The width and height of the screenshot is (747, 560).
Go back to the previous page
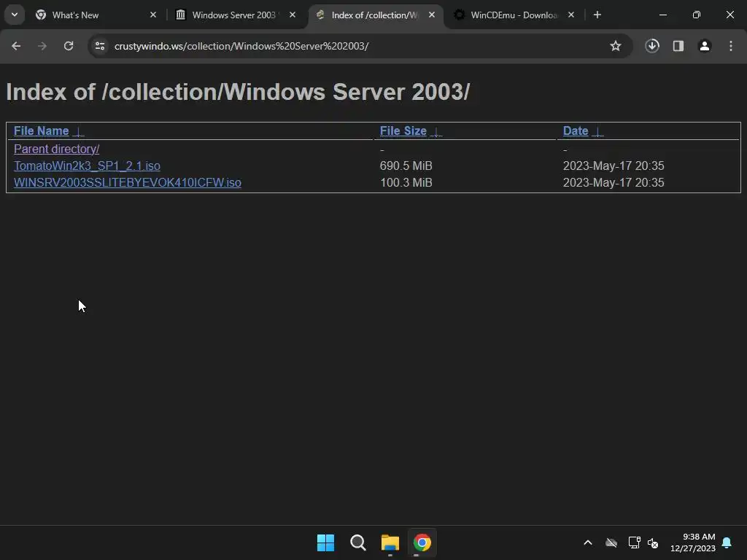[x=16, y=46]
